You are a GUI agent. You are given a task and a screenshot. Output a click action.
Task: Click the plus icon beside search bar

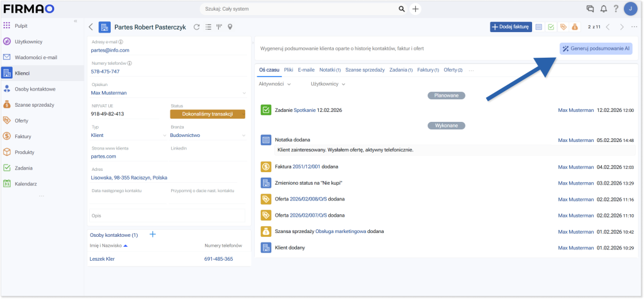coord(416,9)
